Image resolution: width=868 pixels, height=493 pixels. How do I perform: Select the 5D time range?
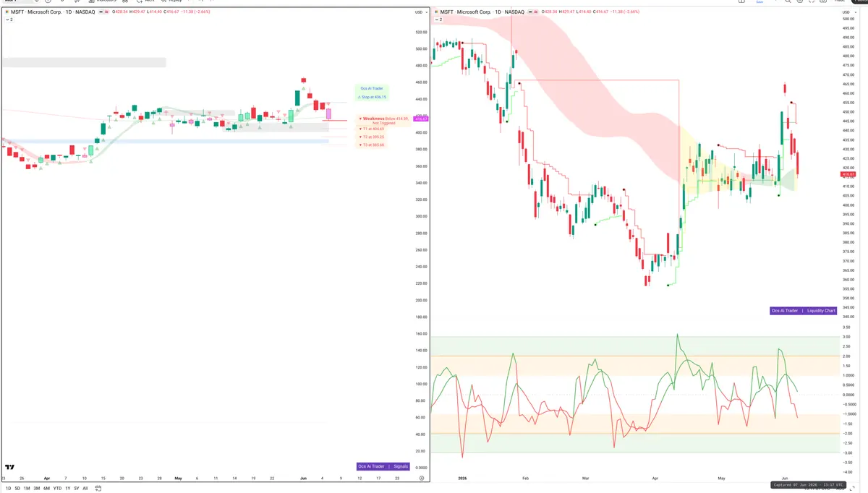(17, 488)
